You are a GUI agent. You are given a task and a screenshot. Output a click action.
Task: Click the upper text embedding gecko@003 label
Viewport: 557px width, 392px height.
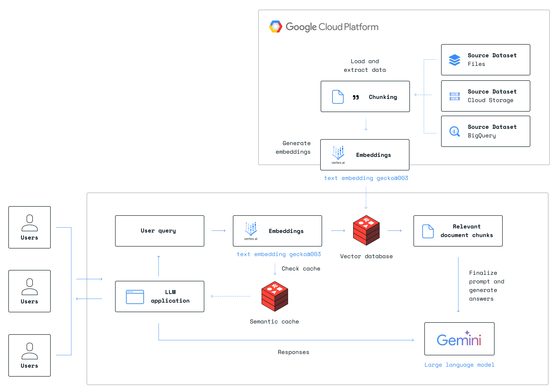tap(366, 178)
